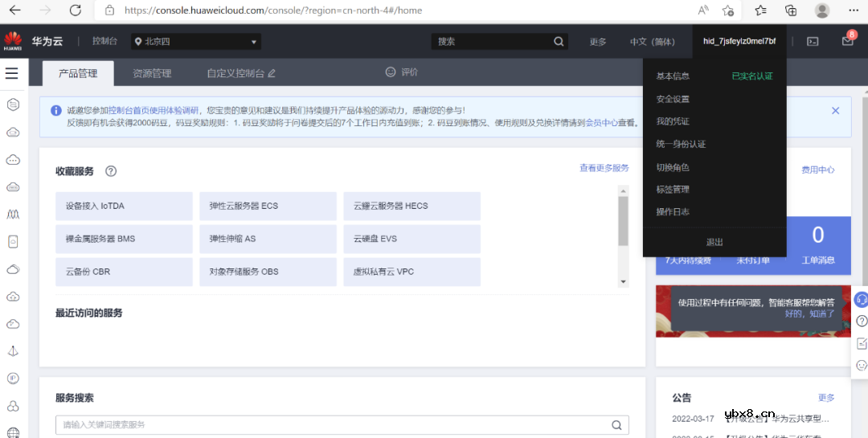This screenshot has width=868, height=438.
Task: Click favorites list scrollbar up arrow
Action: tap(624, 191)
